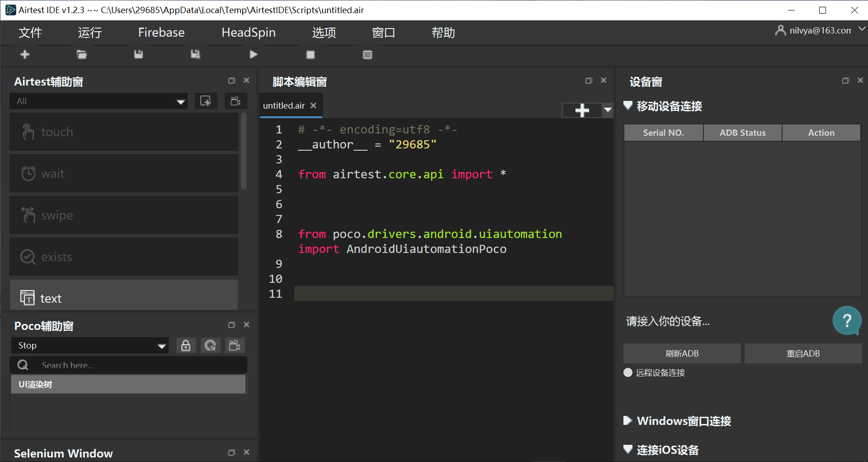Collapse the 连接iOS设备 section
This screenshot has width=868, height=462.
tap(627, 449)
